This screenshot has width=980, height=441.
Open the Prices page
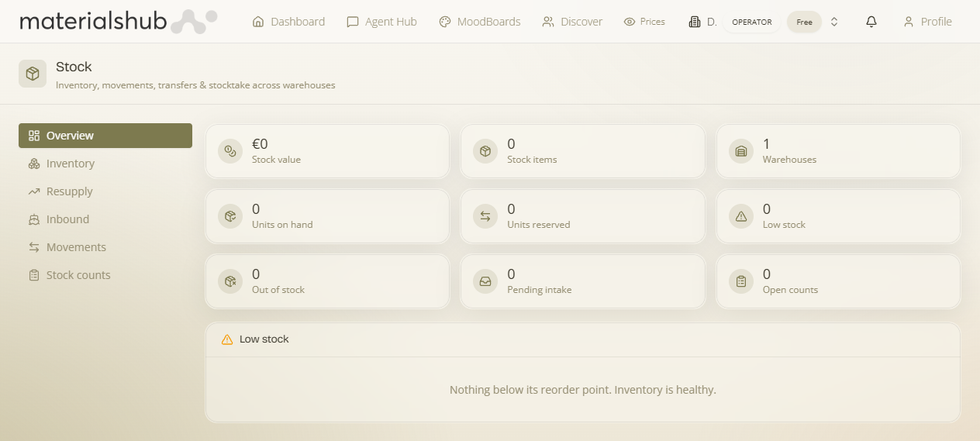pyautogui.click(x=644, y=22)
